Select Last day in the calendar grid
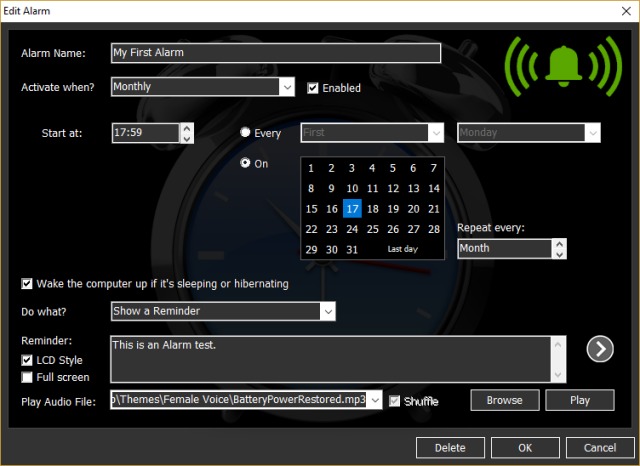 403,249
